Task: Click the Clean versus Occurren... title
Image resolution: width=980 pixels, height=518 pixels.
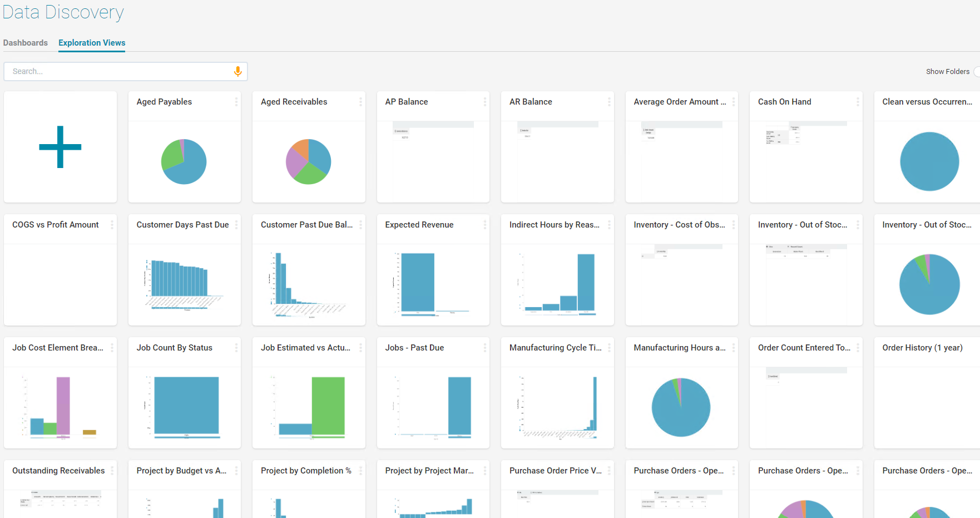Action: pos(927,102)
